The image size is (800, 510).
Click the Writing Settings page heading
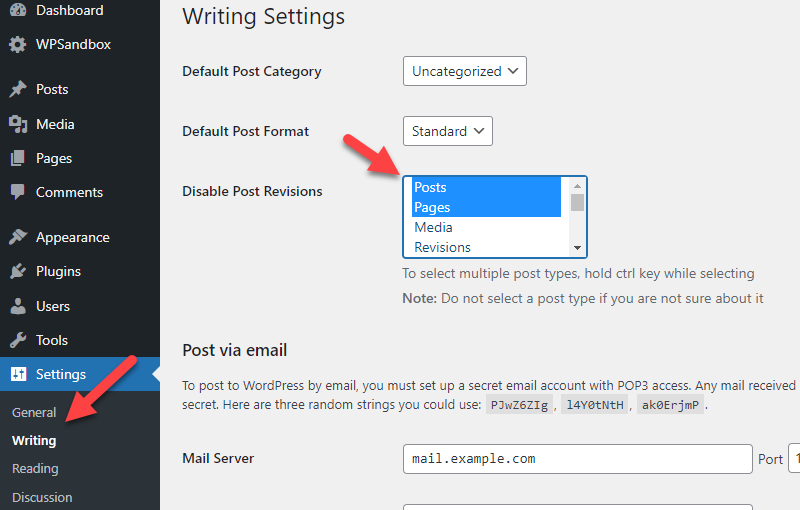pyautogui.click(x=263, y=17)
